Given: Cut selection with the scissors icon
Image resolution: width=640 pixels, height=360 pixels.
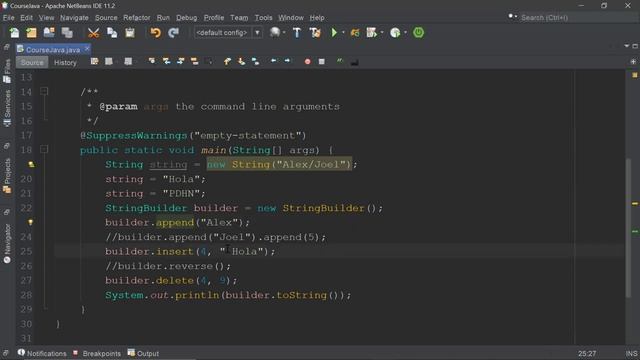Looking at the screenshot, I should pos(93,33).
